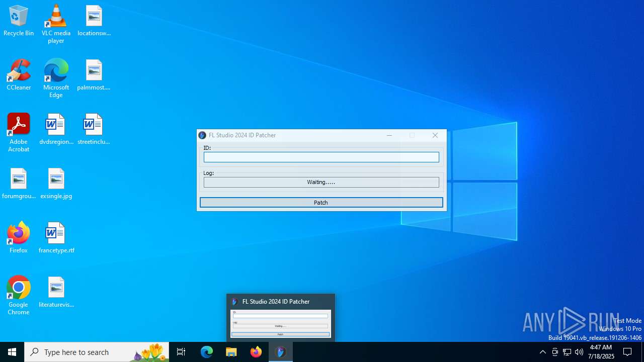
Task: Select the francetype.rtf document icon
Action: click(x=56, y=238)
